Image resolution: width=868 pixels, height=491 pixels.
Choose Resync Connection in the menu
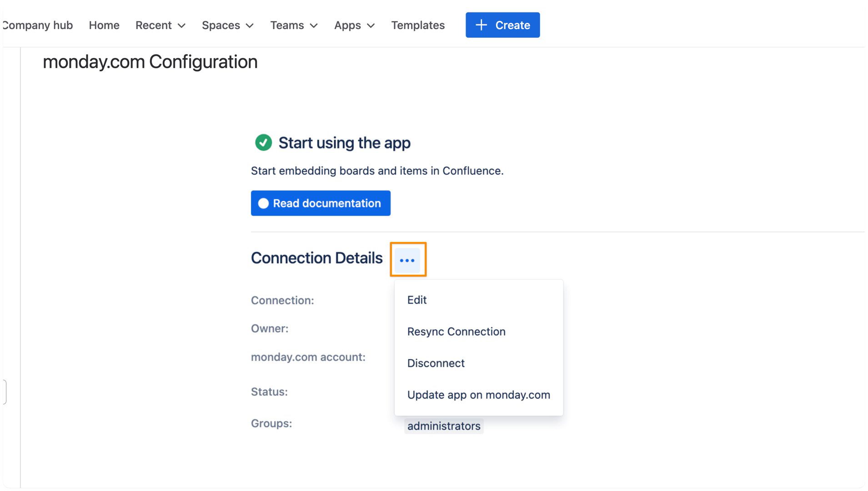pos(478,332)
